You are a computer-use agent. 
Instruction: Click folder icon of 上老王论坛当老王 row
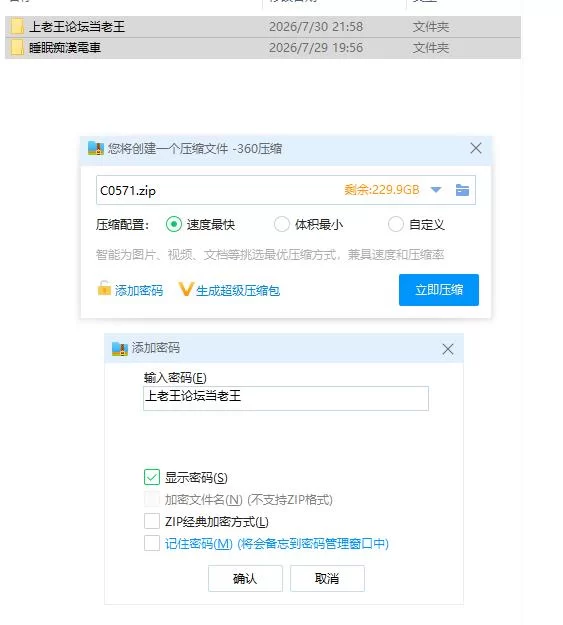(x=17, y=27)
